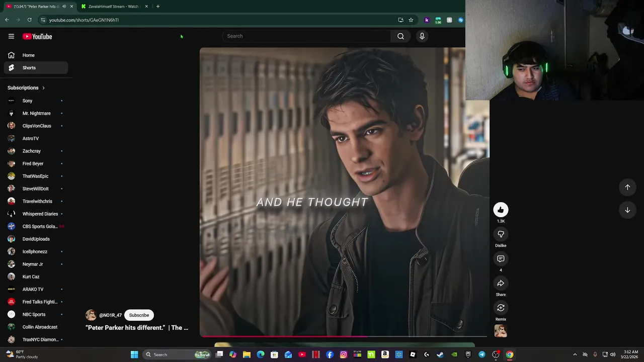This screenshot has height=362, width=644.
Task: Seek on the Short's red progress bar
Action: (343, 336)
